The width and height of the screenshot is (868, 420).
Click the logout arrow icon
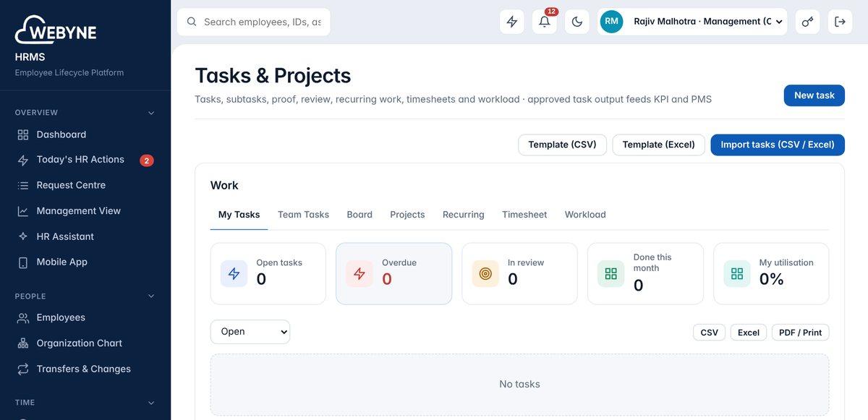840,22
